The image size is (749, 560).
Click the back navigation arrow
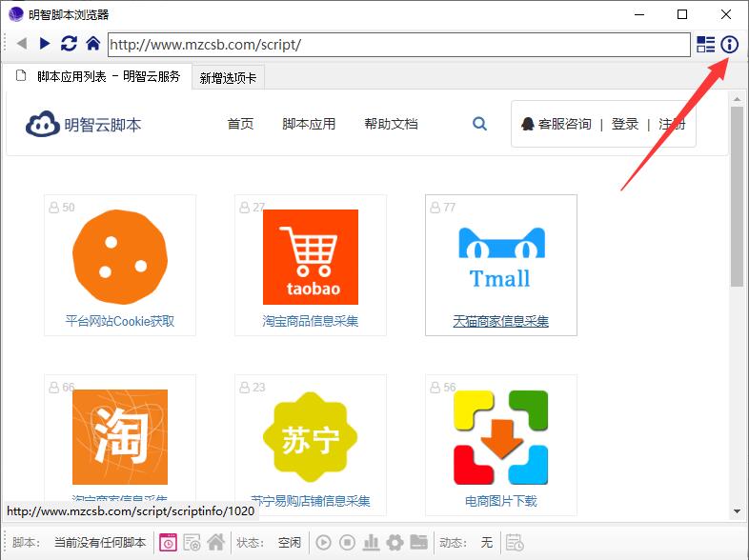(22, 44)
